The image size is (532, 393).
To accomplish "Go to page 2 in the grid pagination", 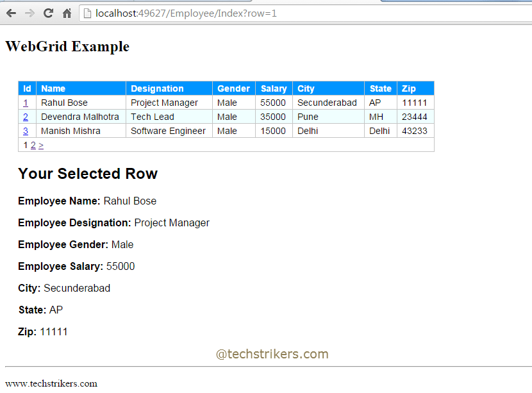I will coord(33,145).
